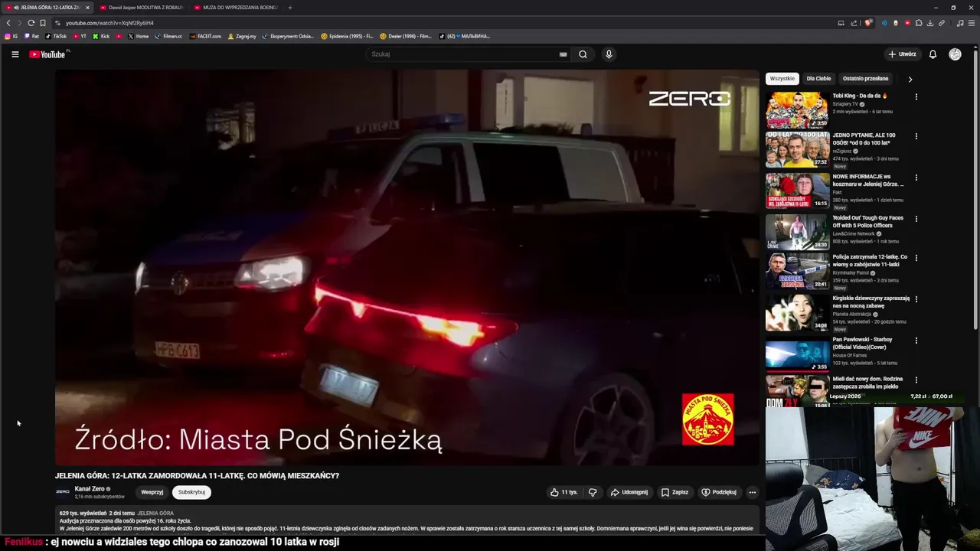The width and height of the screenshot is (980, 551).
Task: Open browser downloads icon
Action: point(930,23)
